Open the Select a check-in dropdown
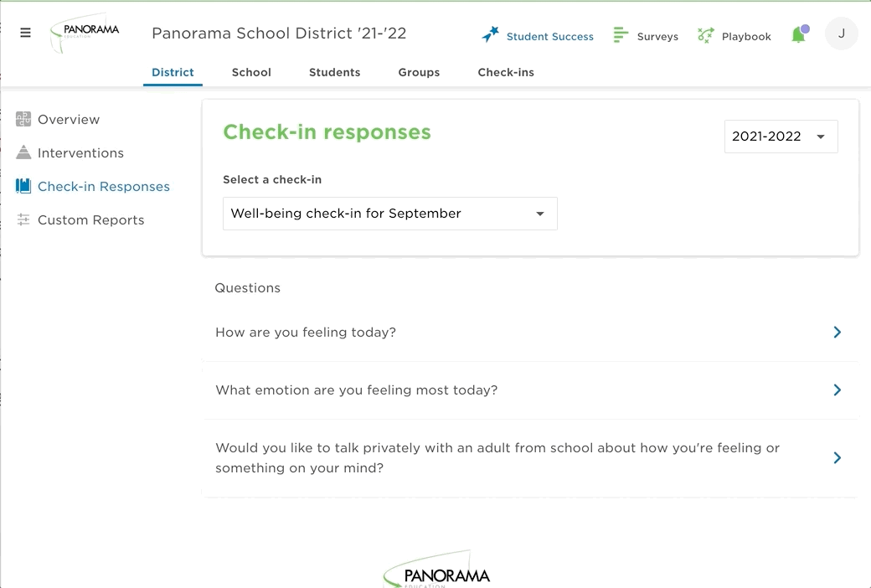 pyautogui.click(x=389, y=214)
